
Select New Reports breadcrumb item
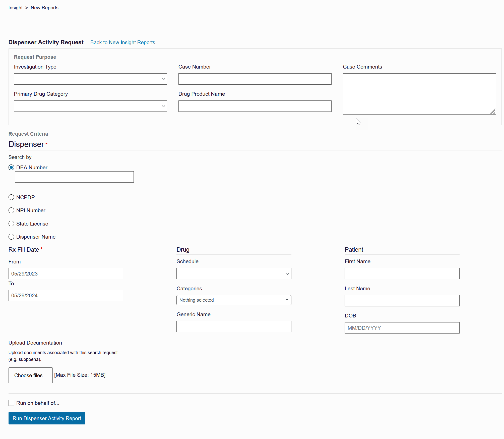[x=44, y=8]
